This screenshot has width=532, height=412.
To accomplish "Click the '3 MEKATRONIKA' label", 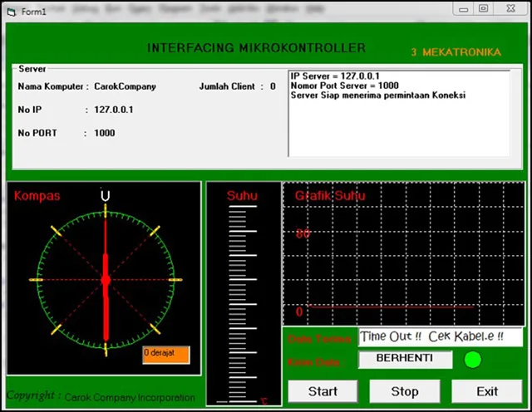I will click(x=456, y=52).
